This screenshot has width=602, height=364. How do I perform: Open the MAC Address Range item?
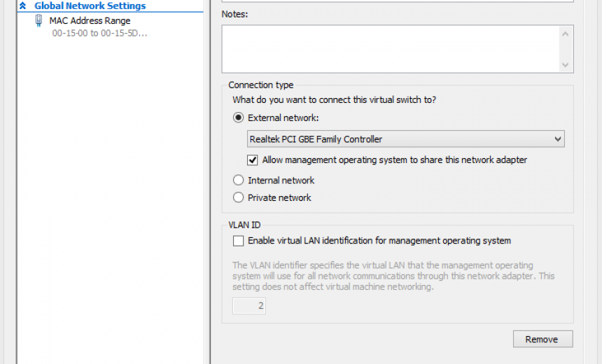click(90, 21)
